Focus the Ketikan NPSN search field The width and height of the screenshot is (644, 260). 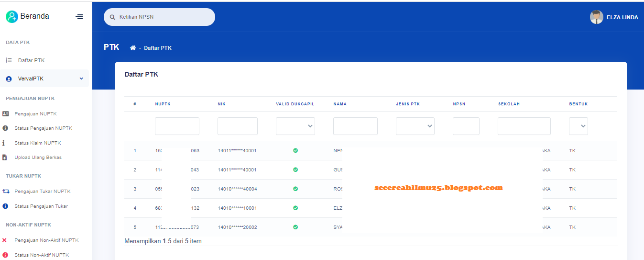[x=159, y=17]
